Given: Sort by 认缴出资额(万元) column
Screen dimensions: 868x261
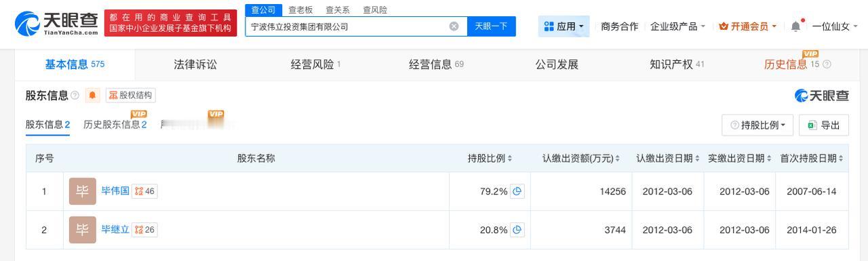Looking at the screenshot, I should pyautogui.click(x=581, y=158).
